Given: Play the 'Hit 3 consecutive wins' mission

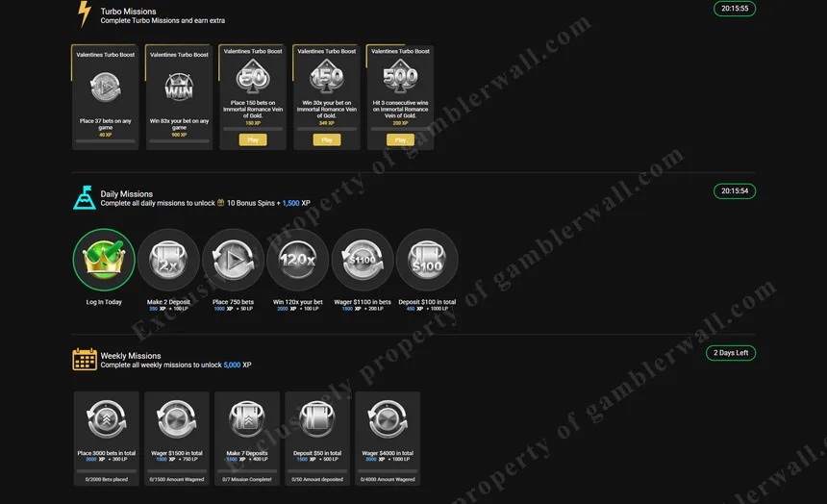Looking at the screenshot, I should (x=400, y=139).
